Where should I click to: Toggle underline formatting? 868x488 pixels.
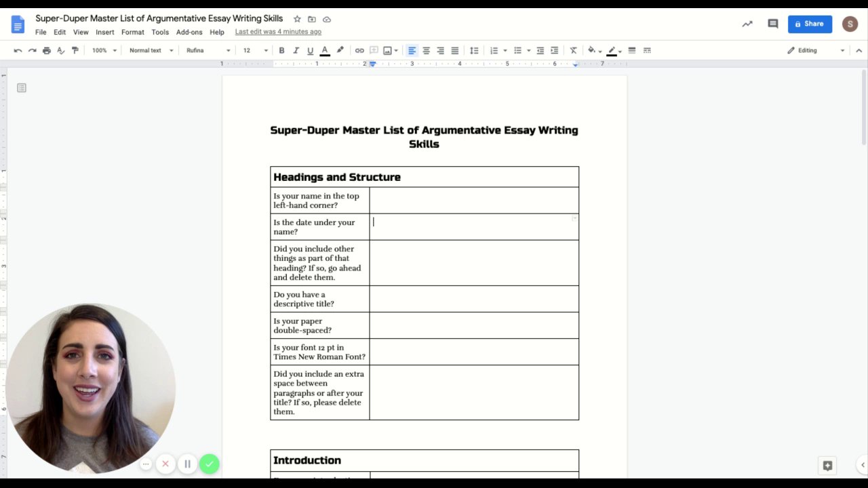tap(310, 51)
